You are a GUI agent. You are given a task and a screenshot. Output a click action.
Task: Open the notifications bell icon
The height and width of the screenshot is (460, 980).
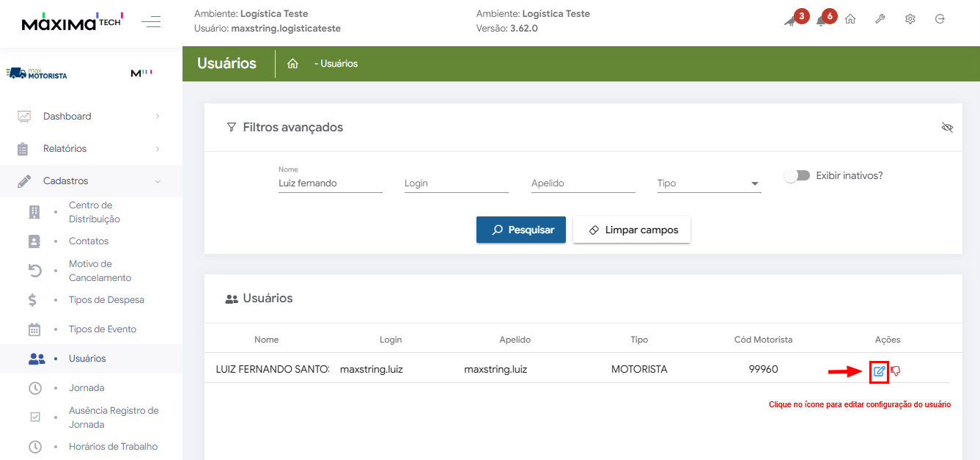pos(821,21)
